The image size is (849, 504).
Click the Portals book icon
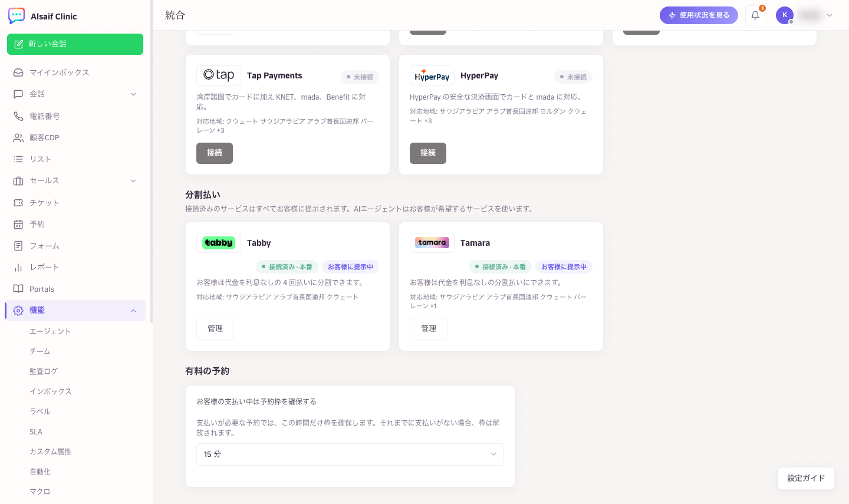point(18,289)
